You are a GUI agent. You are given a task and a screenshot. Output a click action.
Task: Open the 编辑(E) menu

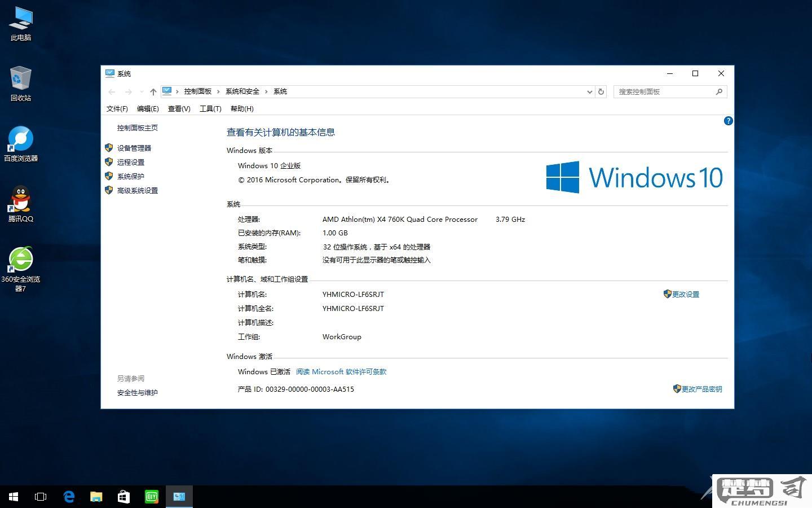148,109
